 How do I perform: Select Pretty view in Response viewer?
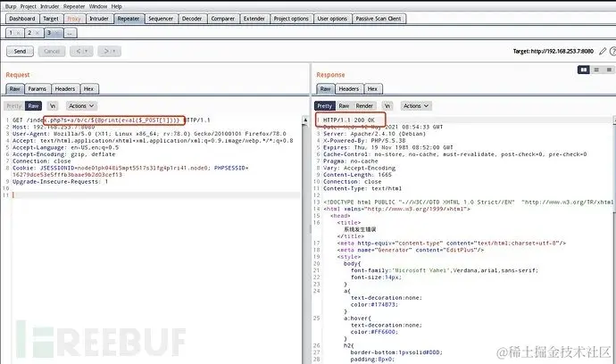324,106
